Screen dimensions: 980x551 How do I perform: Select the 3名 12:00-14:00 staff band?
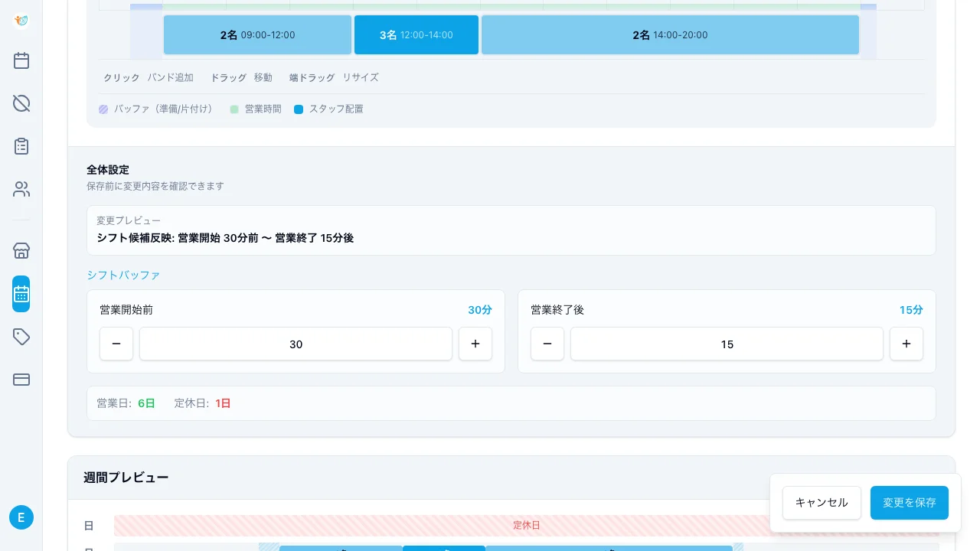[416, 35]
